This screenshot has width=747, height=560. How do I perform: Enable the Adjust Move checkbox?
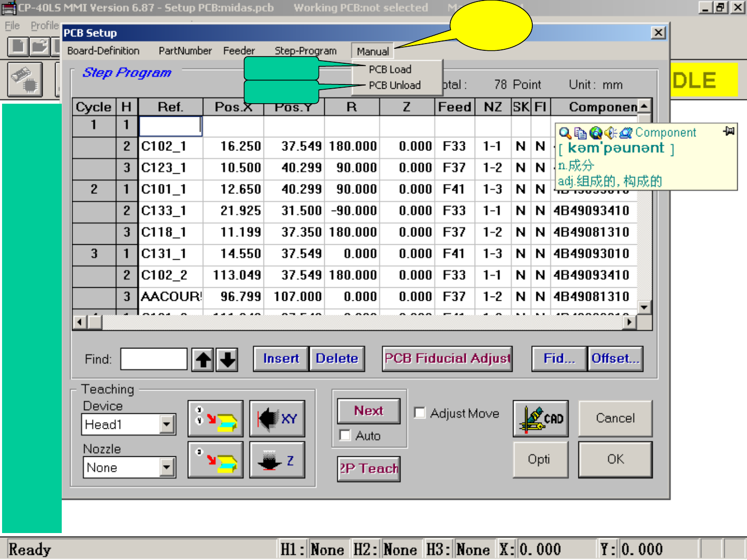(420, 413)
